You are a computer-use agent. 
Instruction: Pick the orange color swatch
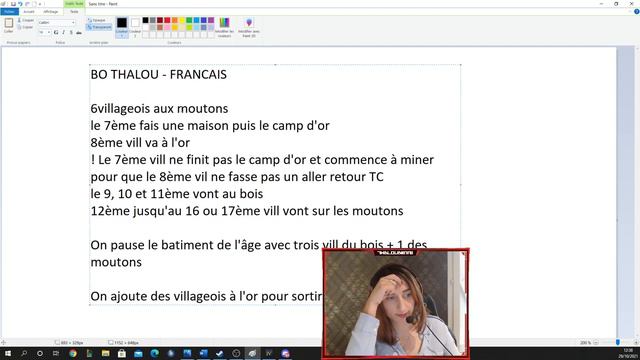click(175, 20)
